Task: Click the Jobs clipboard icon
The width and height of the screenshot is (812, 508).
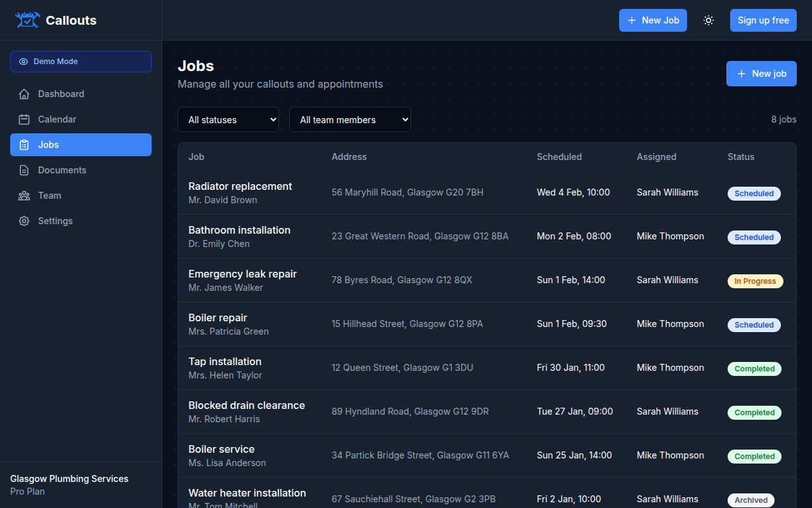Action: click(23, 144)
